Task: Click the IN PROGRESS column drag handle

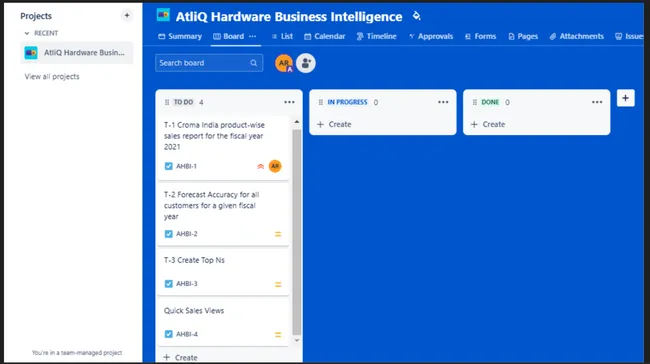Action: 321,102
